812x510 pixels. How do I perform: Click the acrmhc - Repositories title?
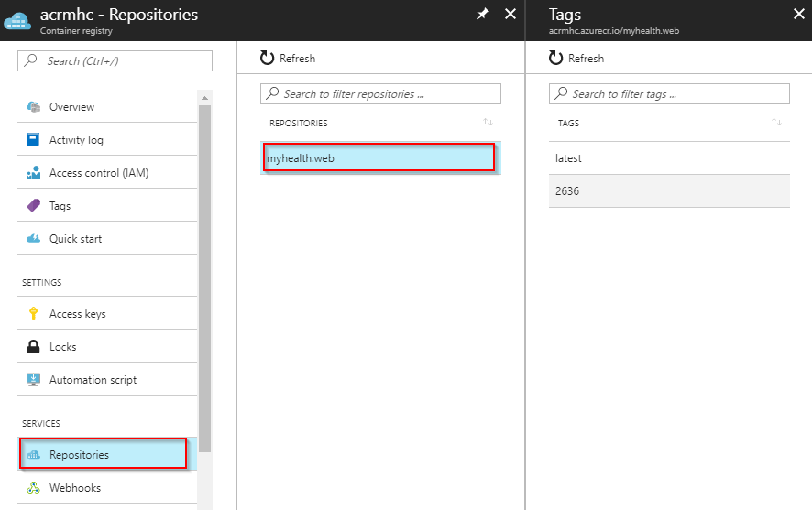click(119, 15)
